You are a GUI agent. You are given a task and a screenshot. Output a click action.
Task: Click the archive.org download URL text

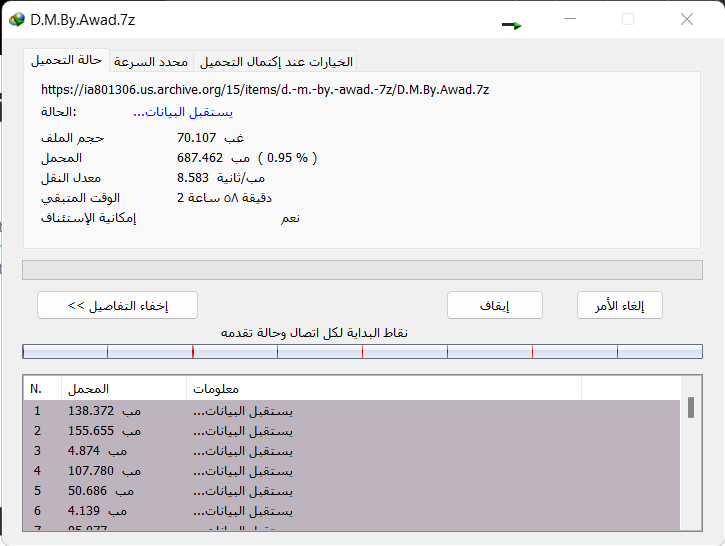(265, 89)
